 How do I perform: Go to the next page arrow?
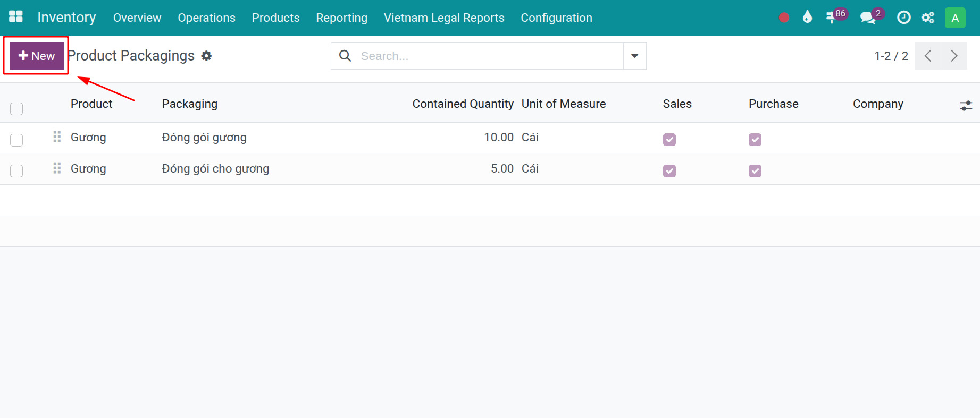954,56
